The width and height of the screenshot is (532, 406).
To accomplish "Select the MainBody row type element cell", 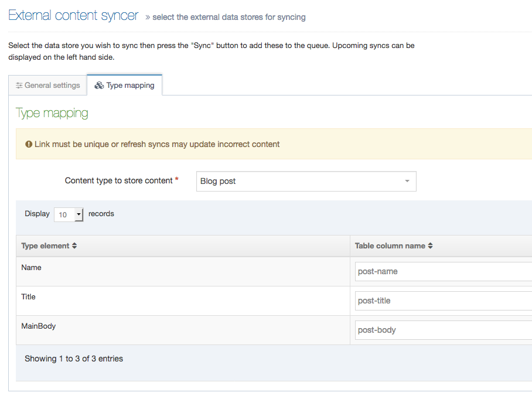I will [x=39, y=326].
